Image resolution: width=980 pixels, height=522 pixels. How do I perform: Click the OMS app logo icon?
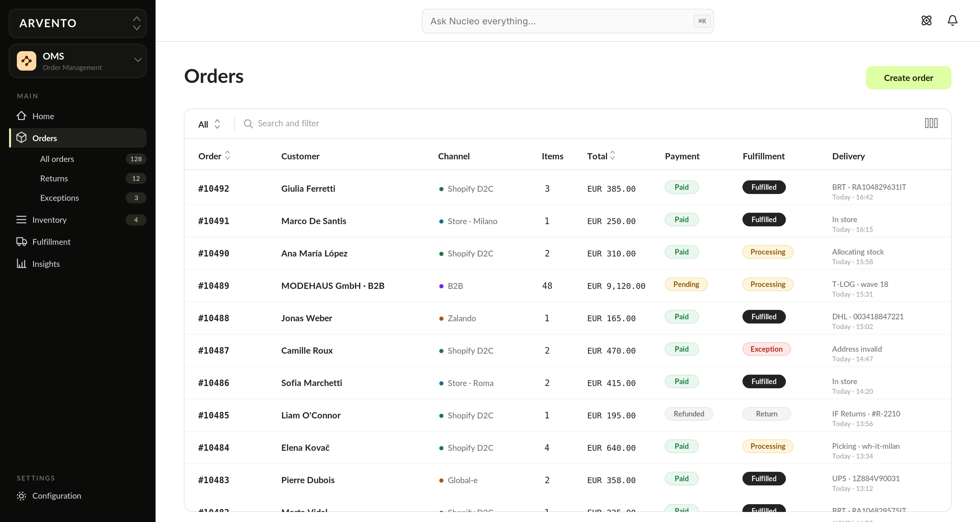coord(26,61)
